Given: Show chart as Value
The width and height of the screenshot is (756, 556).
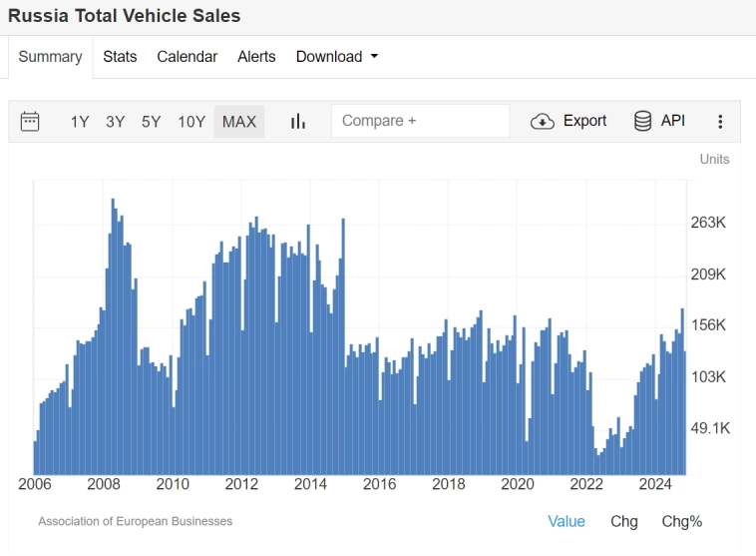Looking at the screenshot, I should [567, 521].
